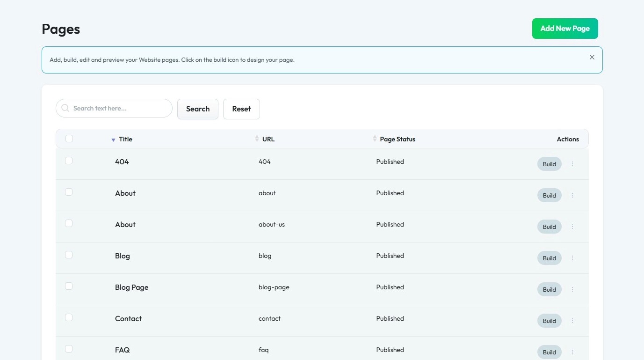Screen dimensions: 644x360
Task: Click Build for the Blog page
Action: coord(549,258)
